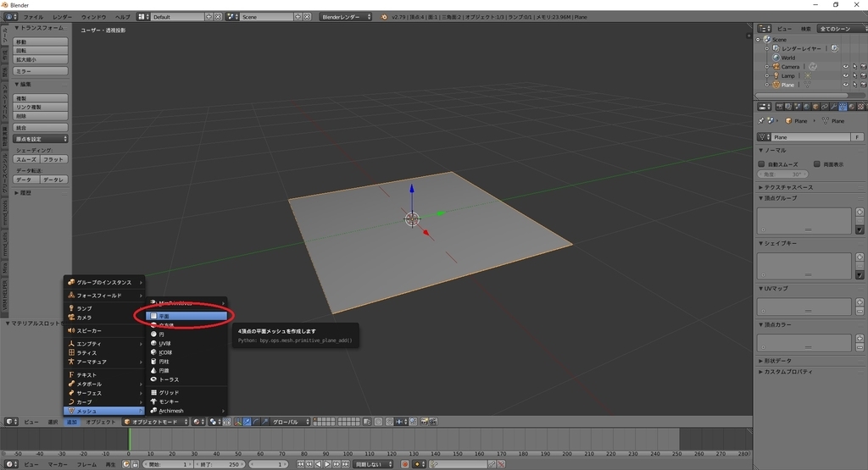This screenshot has height=470, width=868.
Task: Click the 開始 1 start frame field
Action: [167, 464]
